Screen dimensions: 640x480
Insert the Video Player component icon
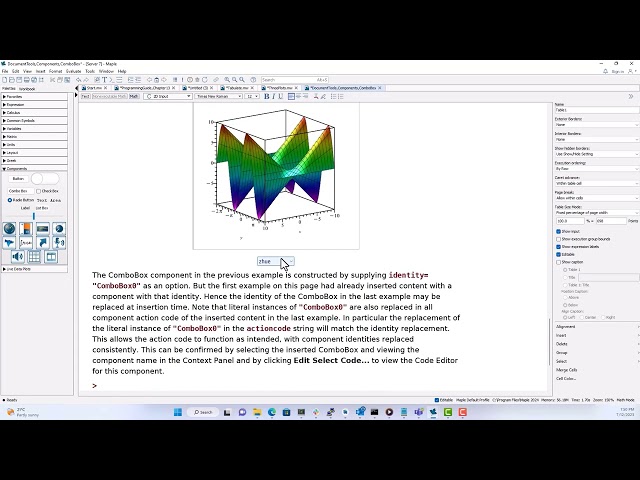tap(51, 256)
